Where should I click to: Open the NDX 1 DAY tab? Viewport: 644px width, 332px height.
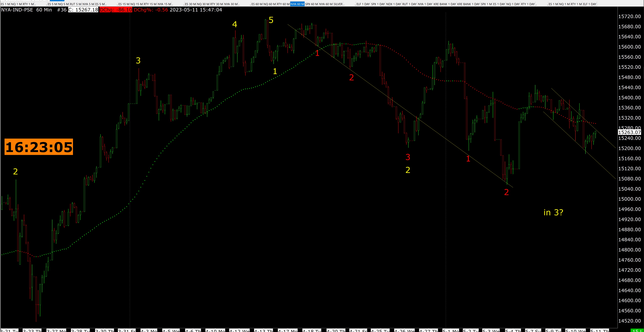[x=394, y=4]
